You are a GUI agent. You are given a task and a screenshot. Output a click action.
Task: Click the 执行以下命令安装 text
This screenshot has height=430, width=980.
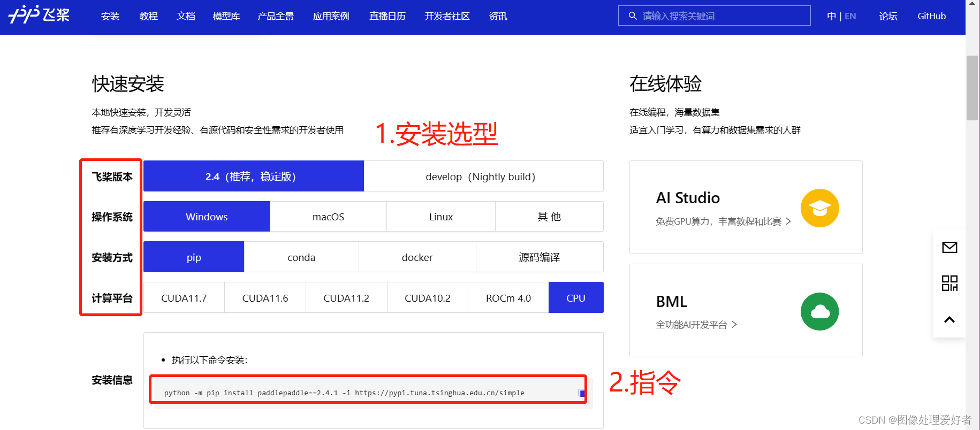click(x=209, y=360)
